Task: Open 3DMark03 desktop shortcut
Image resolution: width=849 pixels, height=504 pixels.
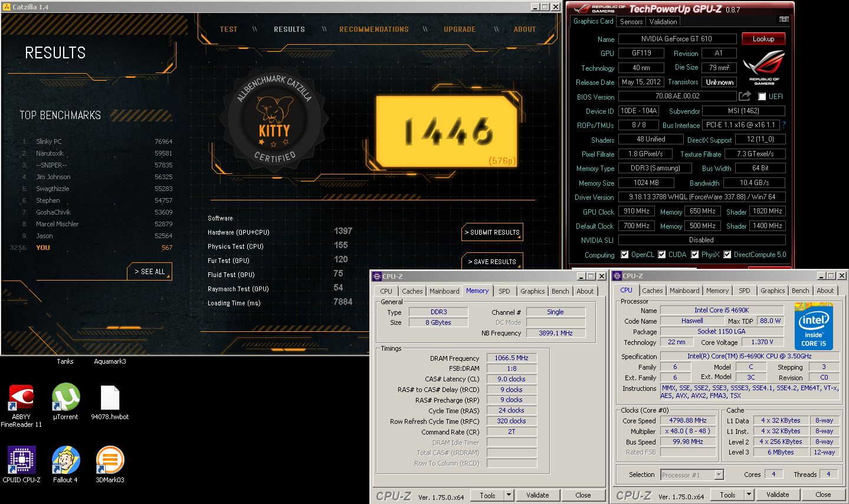Action: [x=110, y=465]
